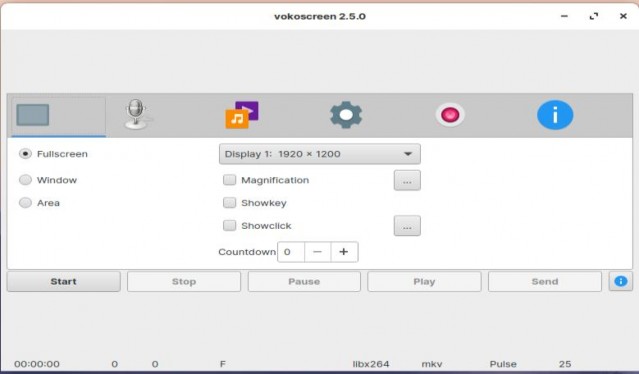
Task: Click the Send button
Action: tap(545, 282)
